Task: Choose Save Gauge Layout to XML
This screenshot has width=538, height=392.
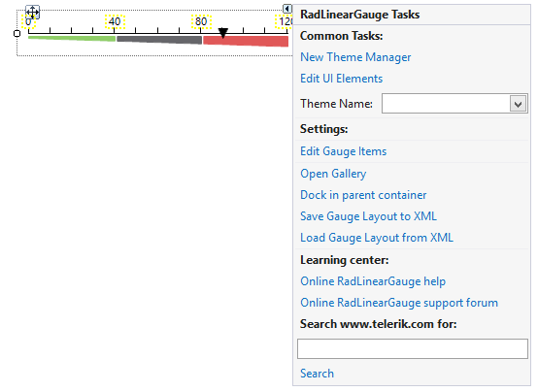Action: [x=368, y=216]
